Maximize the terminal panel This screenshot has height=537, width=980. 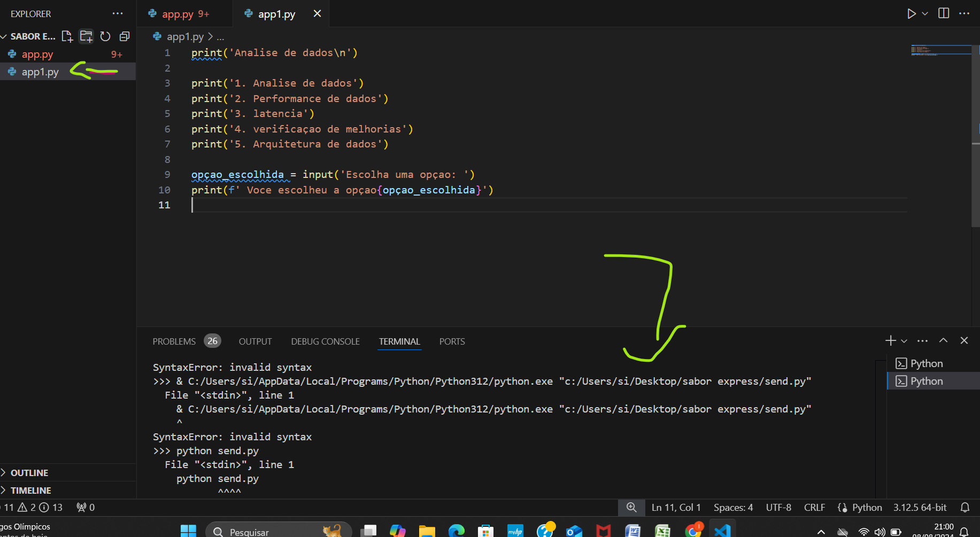tap(944, 340)
